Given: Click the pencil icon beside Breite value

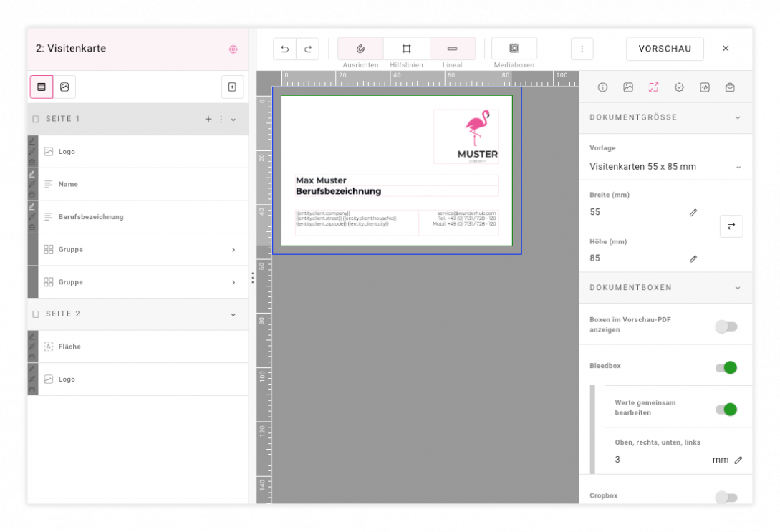Looking at the screenshot, I should point(693,213).
